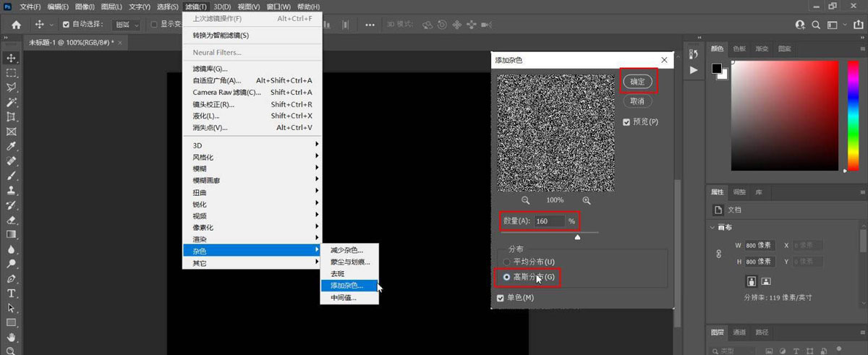Open three-dots more options in options bar
Screen dimensions: 868x355
point(371,25)
